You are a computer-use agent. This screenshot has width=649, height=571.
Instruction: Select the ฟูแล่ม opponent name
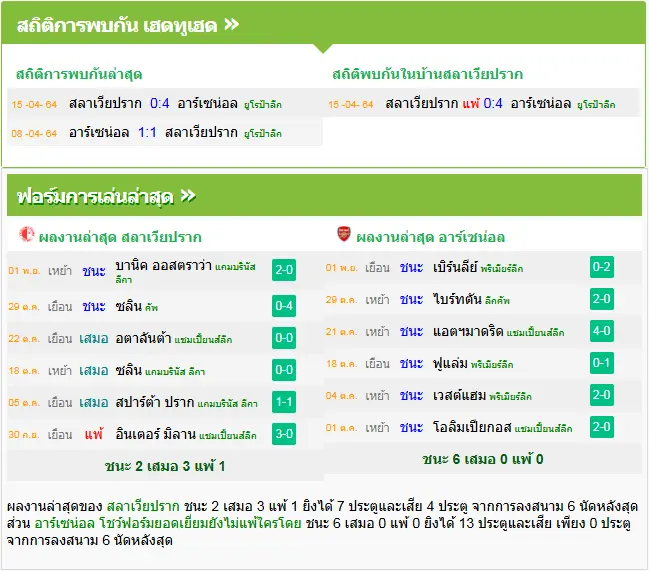click(x=450, y=363)
